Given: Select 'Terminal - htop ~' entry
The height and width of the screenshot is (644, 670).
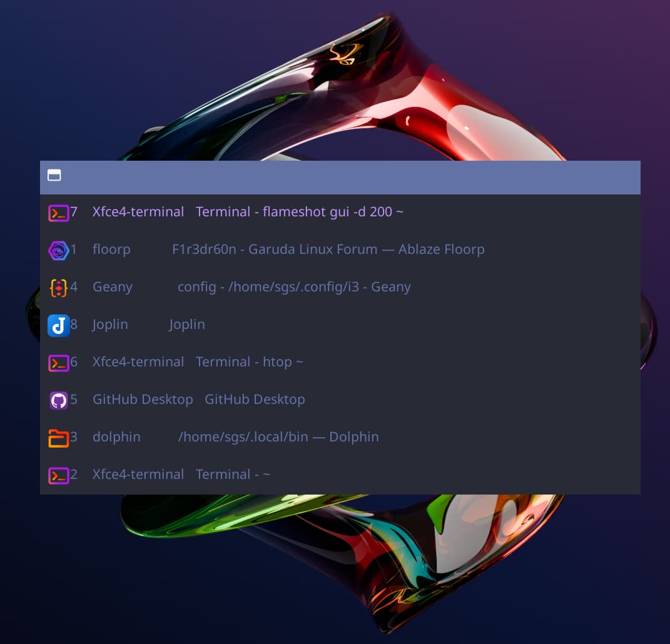Looking at the screenshot, I should [x=250, y=362].
